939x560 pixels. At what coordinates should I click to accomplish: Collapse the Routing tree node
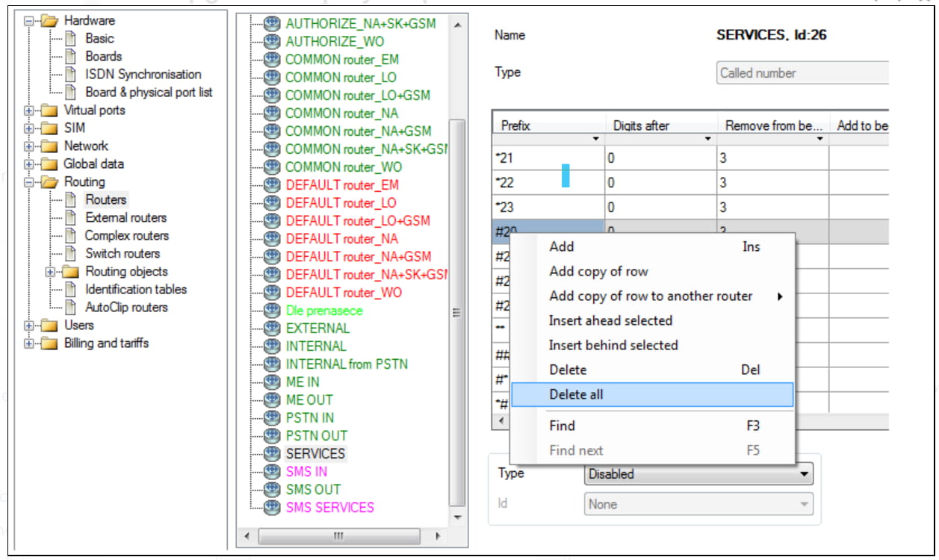[29, 182]
